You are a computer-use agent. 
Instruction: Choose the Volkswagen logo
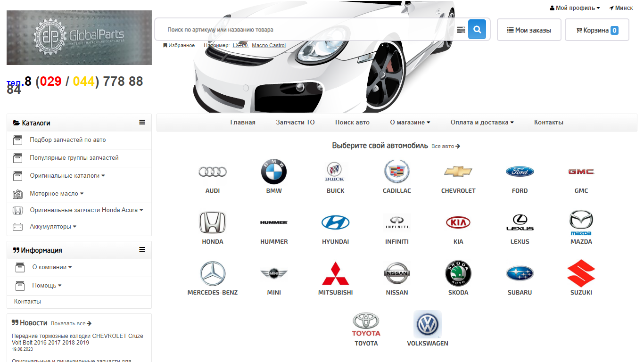coord(428,324)
